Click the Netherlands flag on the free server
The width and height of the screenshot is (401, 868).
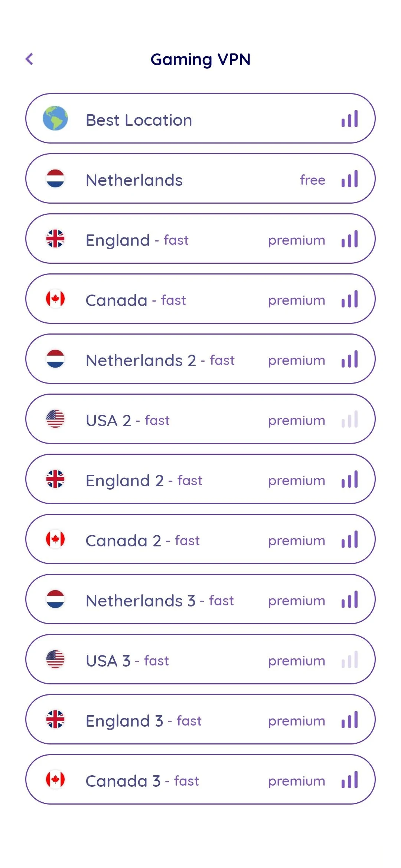tap(55, 178)
